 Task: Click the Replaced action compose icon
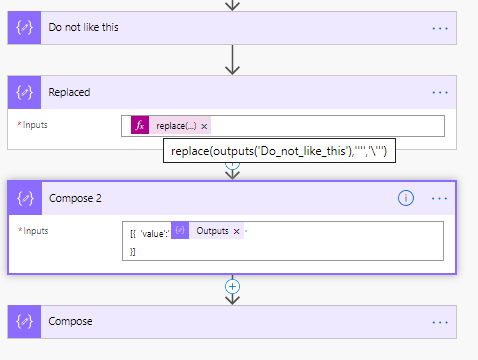[x=24, y=92]
